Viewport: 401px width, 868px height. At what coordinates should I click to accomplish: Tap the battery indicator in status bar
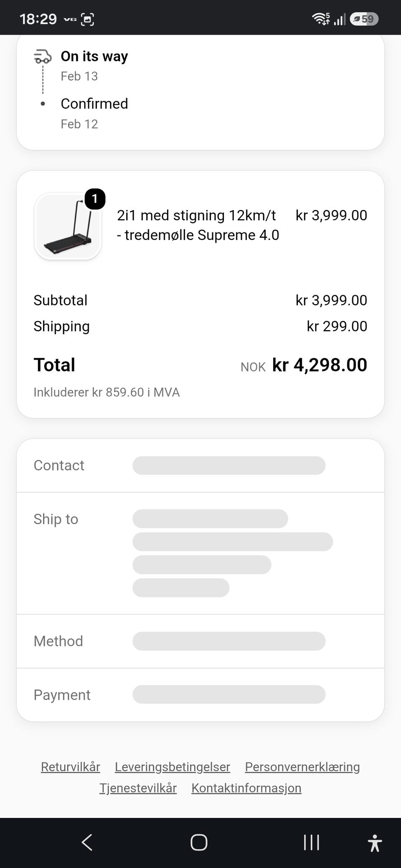[x=364, y=19]
